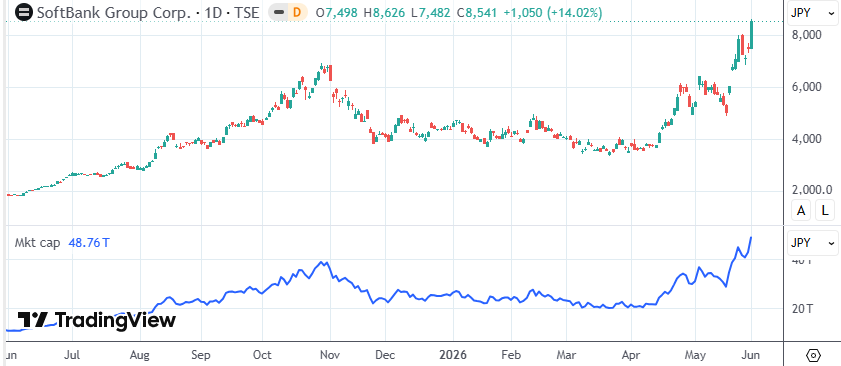841x366 pixels.
Task: Open SoftBank Group Corp. symbol title
Action: [x=148, y=12]
